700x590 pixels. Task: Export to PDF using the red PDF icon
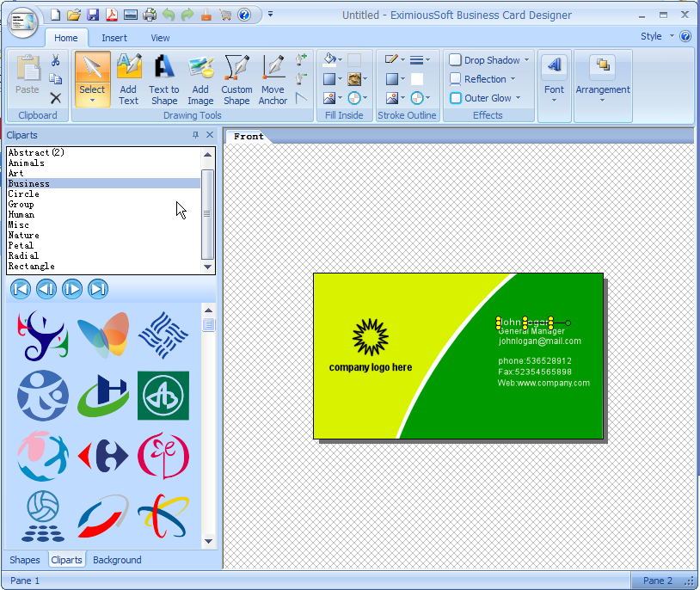tap(112, 15)
